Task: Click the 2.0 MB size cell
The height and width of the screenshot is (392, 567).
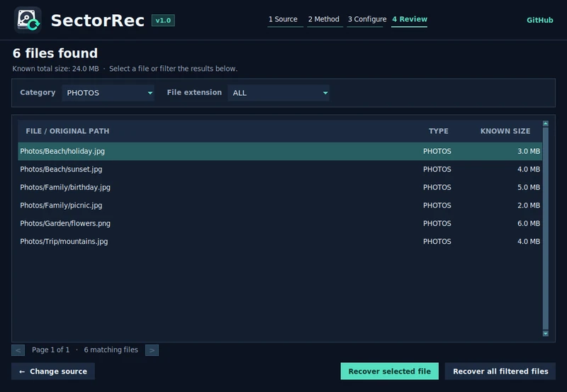Action: [528, 206]
